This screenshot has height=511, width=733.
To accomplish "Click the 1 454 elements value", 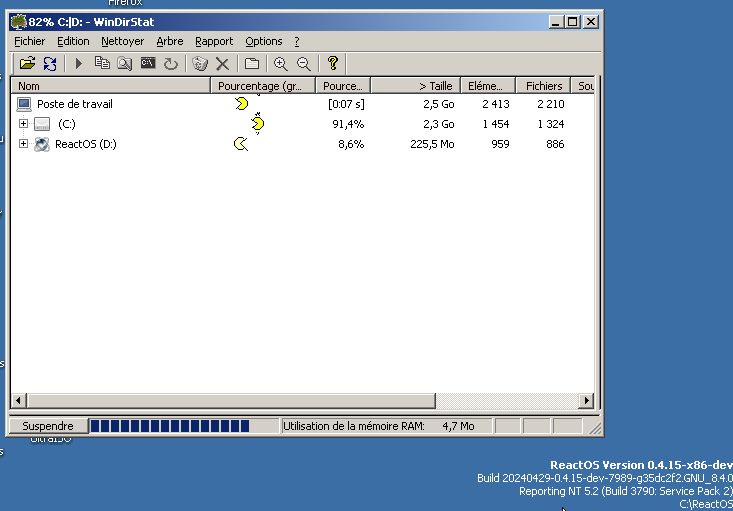I will click(x=496, y=124).
